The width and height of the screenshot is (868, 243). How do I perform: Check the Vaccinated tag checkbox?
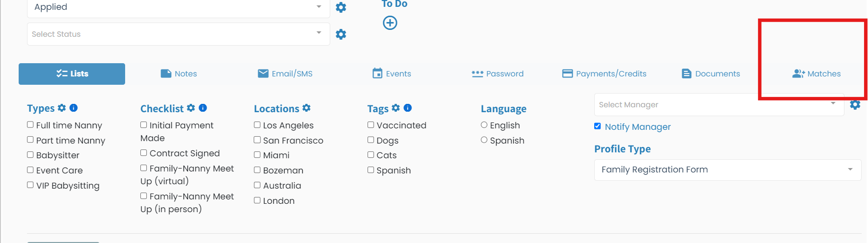[x=371, y=125]
